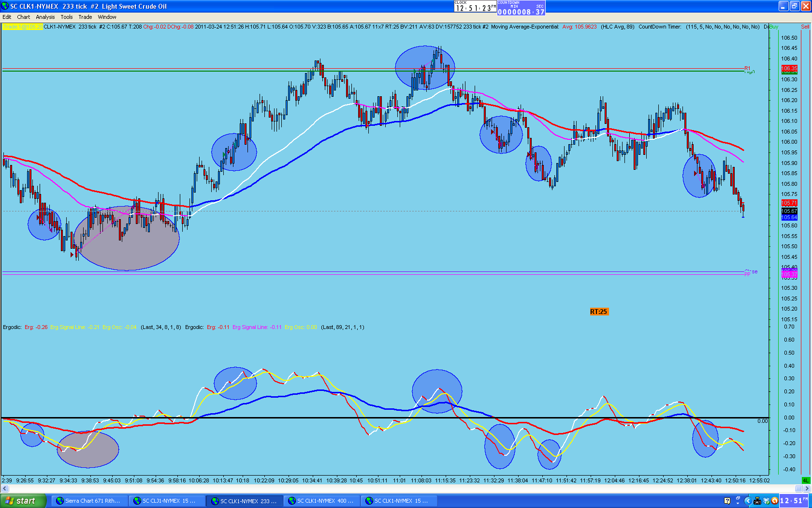Click the CountDown Timer study label

(x=660, y=27)
